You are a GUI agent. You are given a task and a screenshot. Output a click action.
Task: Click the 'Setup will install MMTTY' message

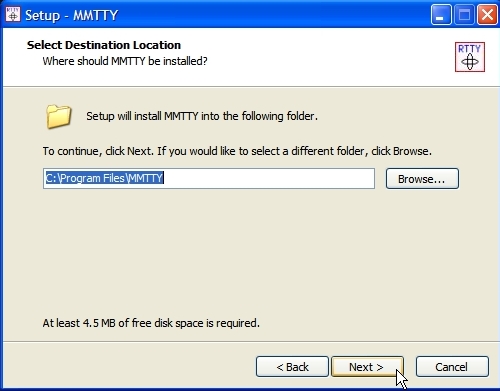tap(202, 116)
